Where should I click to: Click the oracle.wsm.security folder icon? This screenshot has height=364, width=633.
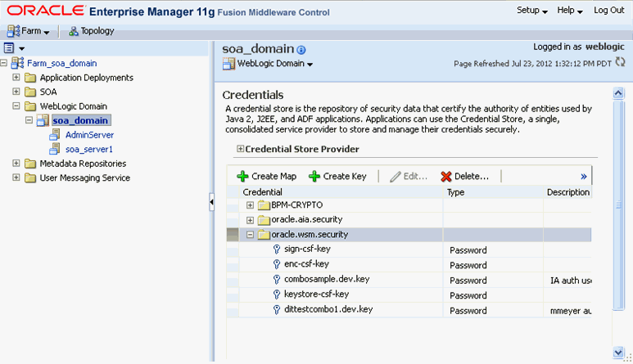click(264, 235)
